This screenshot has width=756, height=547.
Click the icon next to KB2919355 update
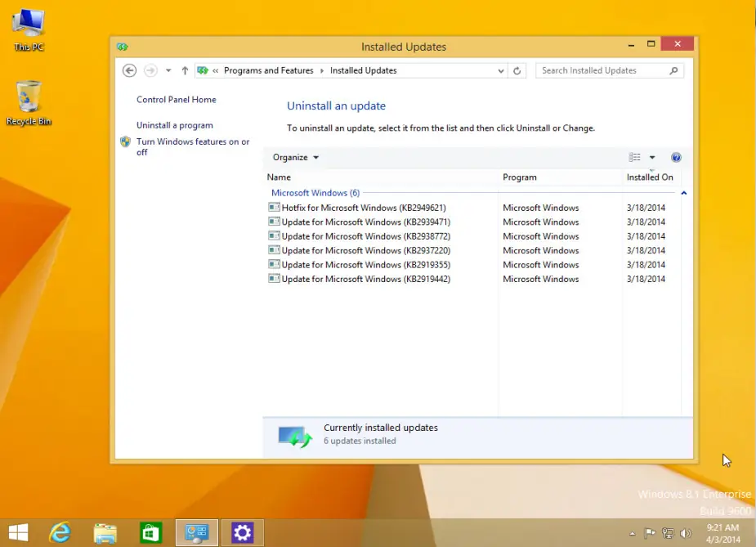[274, 264]
